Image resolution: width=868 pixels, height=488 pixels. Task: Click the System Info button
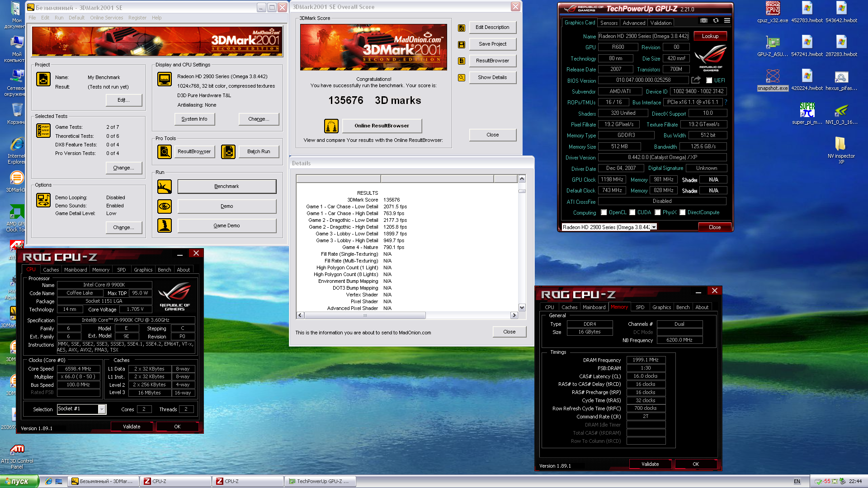(x=194, y=119)
